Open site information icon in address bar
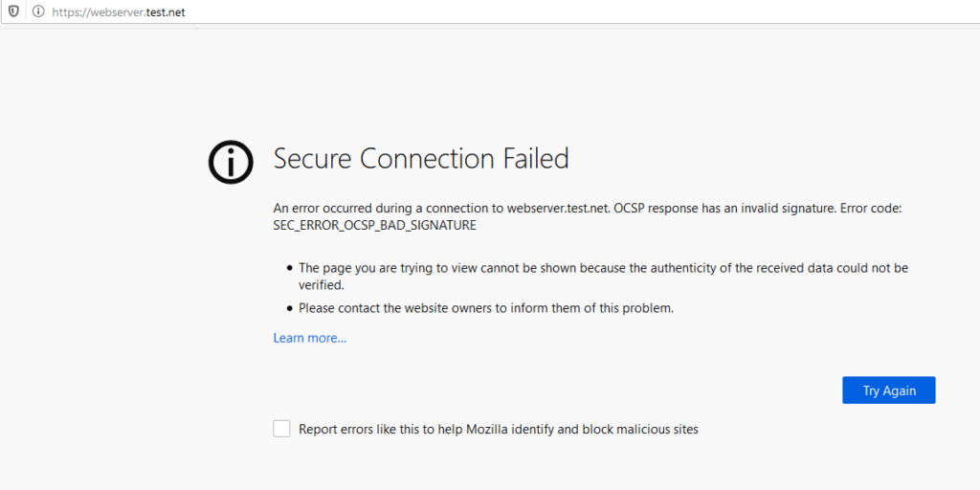 click(37, 11)
